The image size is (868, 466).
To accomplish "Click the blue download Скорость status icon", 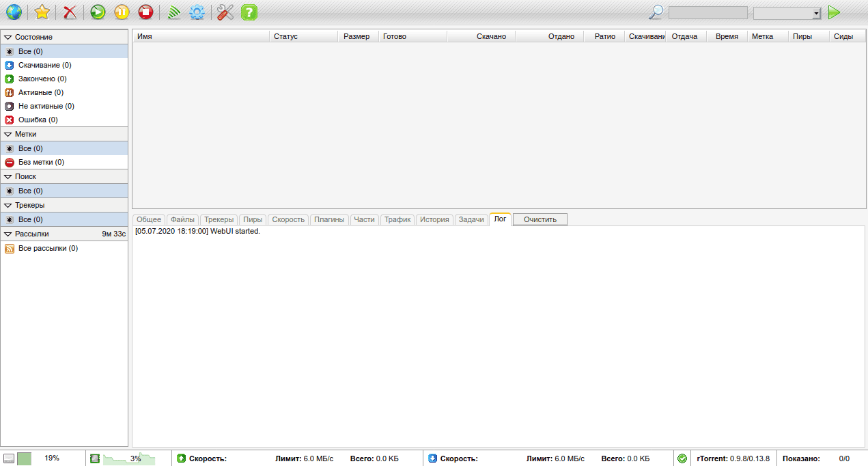I will (x=433, y=458).
